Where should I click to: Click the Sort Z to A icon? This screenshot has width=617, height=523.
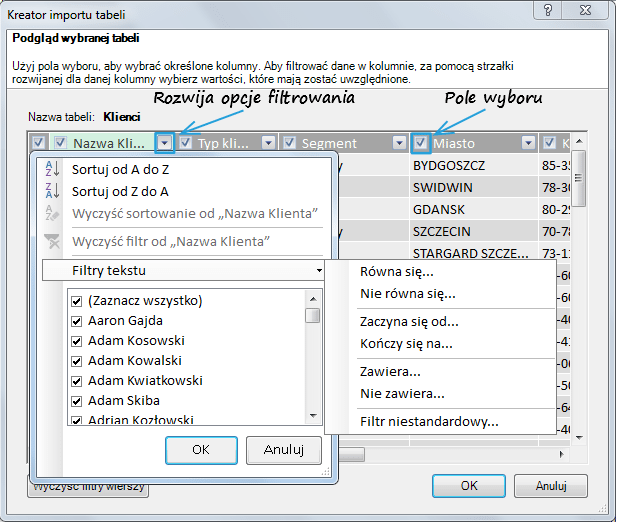coord(54,191)
